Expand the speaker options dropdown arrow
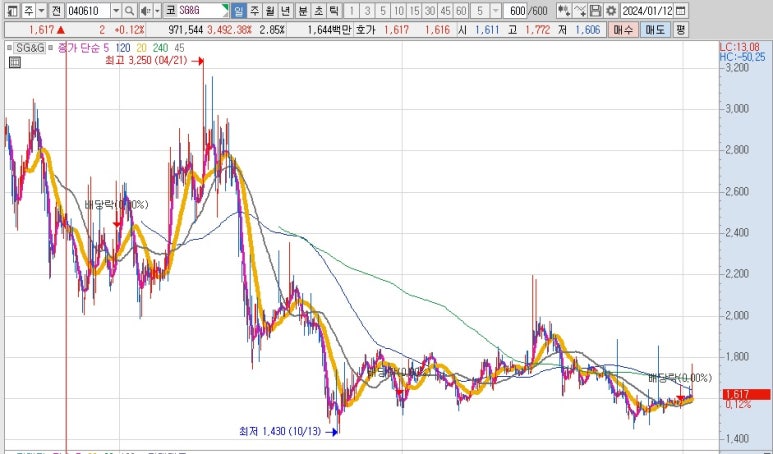Image resolution: width=773 pixels, height=454 pixels. pos(157,10)
